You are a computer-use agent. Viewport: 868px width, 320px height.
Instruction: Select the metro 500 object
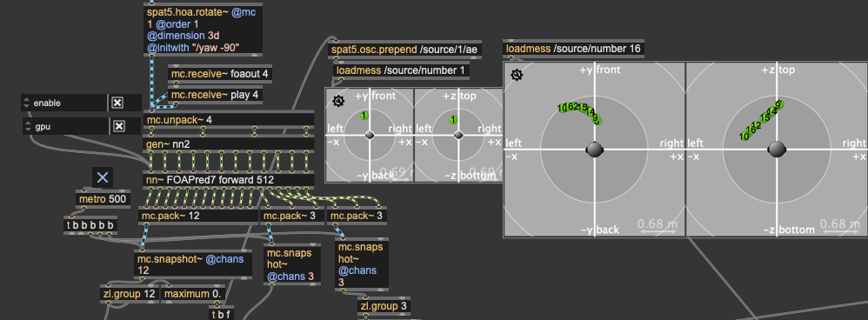tap(103, 199)
